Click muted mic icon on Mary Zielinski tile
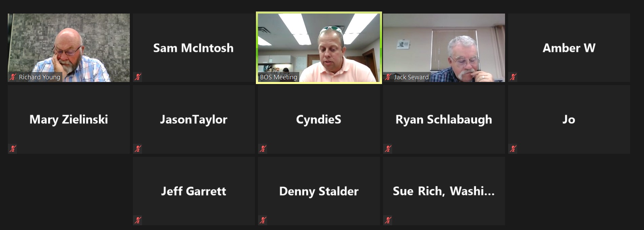 13,148
